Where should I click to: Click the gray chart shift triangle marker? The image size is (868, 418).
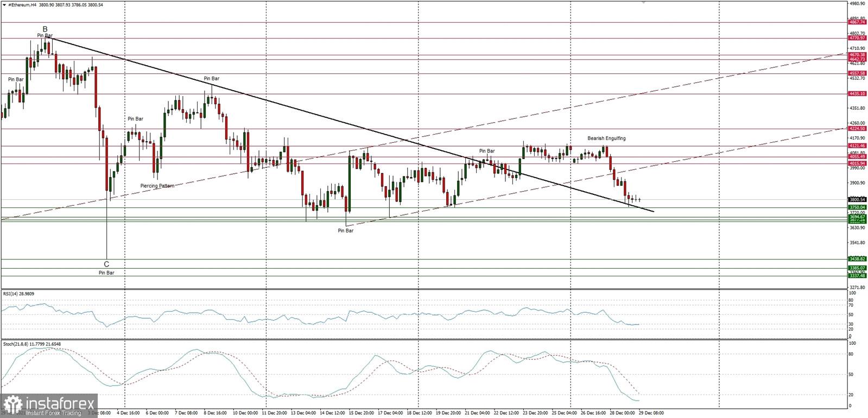click(643, 2)
